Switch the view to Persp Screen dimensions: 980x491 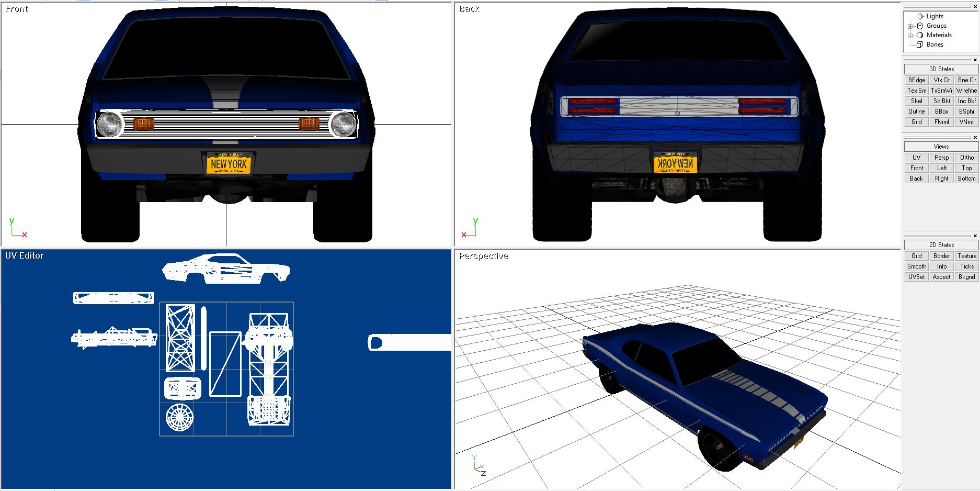(x=941, y=158)
